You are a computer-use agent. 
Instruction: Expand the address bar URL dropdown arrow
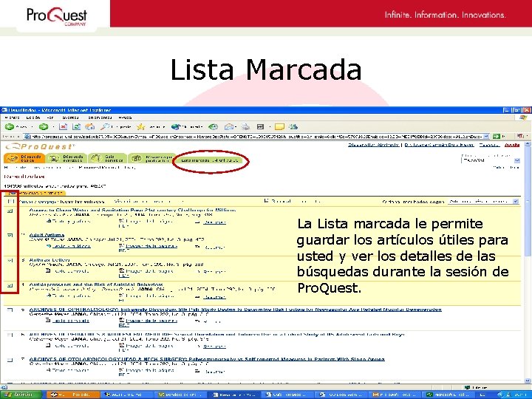[486, 137]
